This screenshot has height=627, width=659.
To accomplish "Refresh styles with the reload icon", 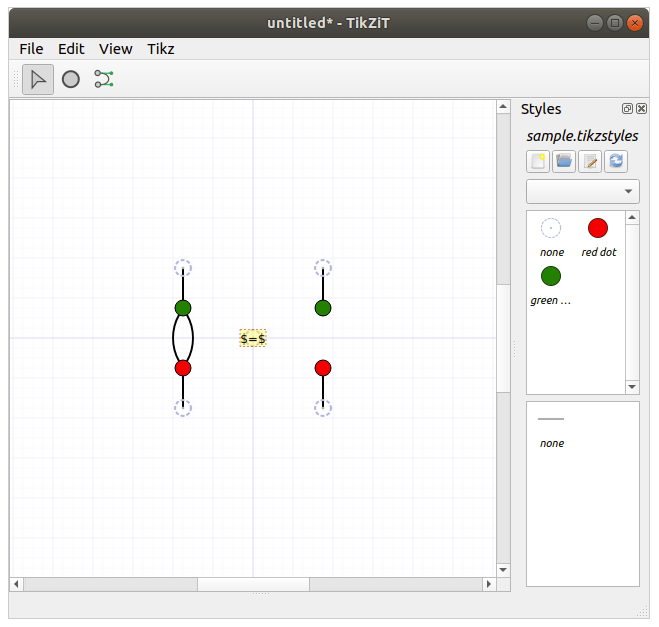I will (x=616, y=161).
